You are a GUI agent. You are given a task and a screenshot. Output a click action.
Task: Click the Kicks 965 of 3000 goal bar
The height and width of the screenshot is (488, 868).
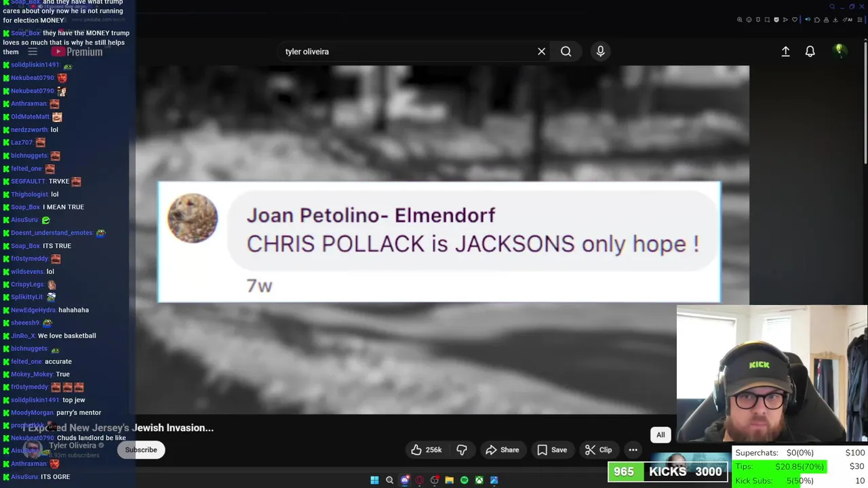668,472
